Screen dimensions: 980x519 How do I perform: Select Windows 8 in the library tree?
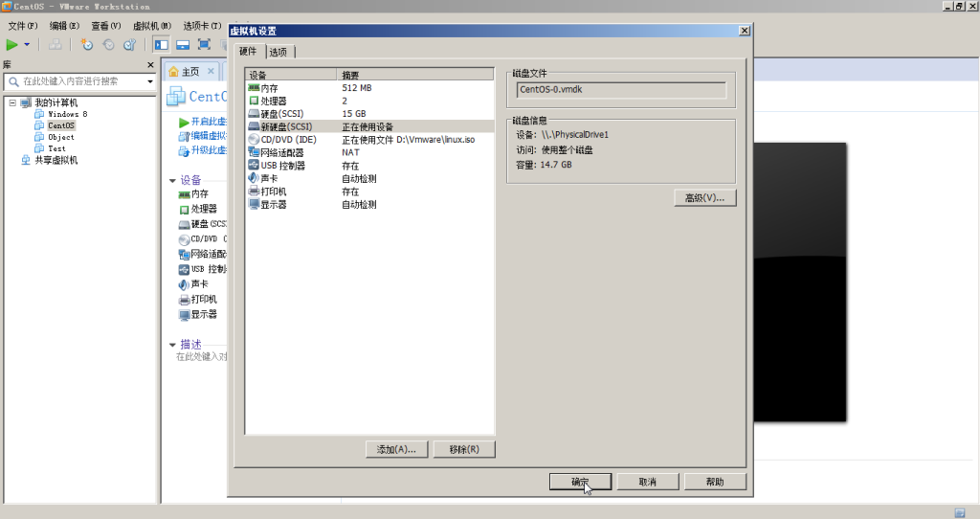[68, 114]
